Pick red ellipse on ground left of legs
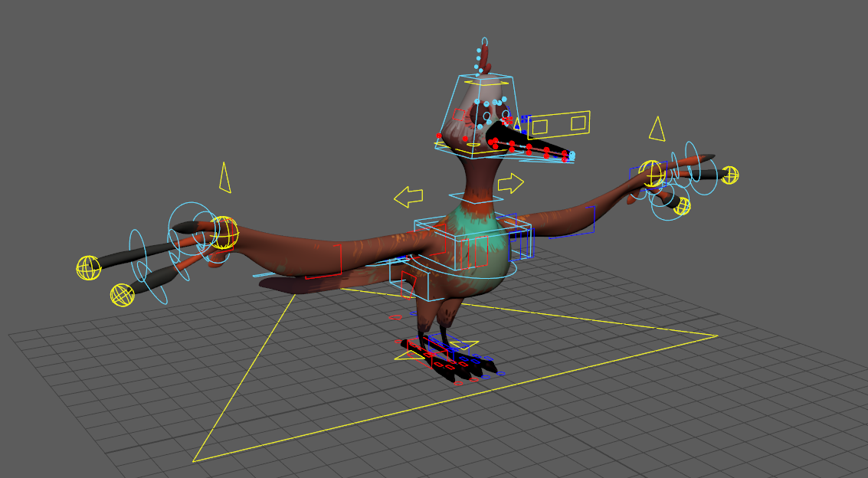The width and height of the screenshot is (868, 478). pos(395,318)
